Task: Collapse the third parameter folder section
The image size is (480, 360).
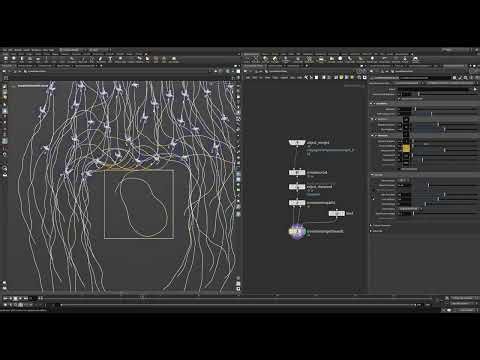Action: [x=372, y=136]
